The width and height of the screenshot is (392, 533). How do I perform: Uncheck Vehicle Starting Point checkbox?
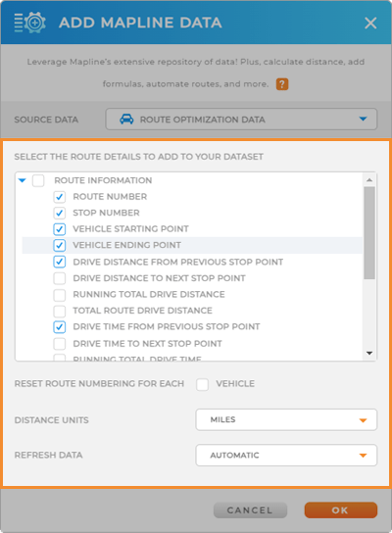60,228
